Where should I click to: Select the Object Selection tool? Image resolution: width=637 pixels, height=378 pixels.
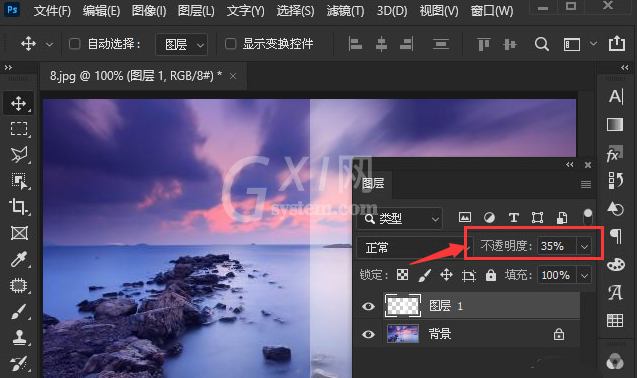click(19, 181)
